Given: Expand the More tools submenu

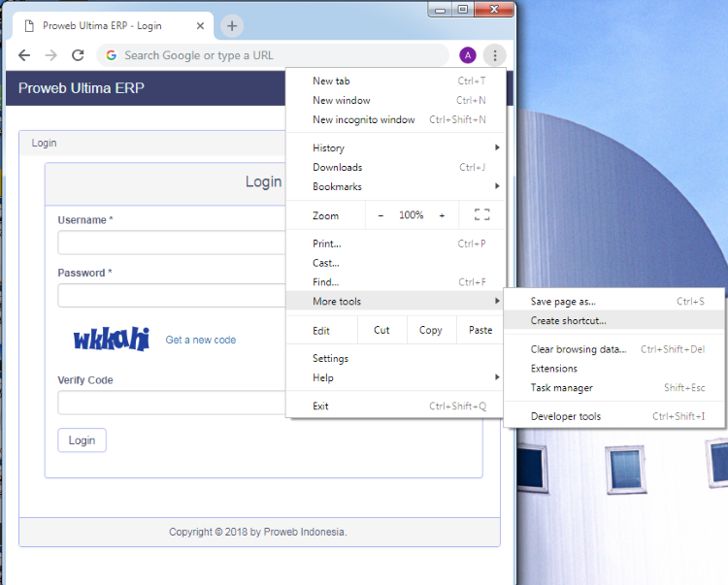Looking at the screenshot, I should pos(395,301).
